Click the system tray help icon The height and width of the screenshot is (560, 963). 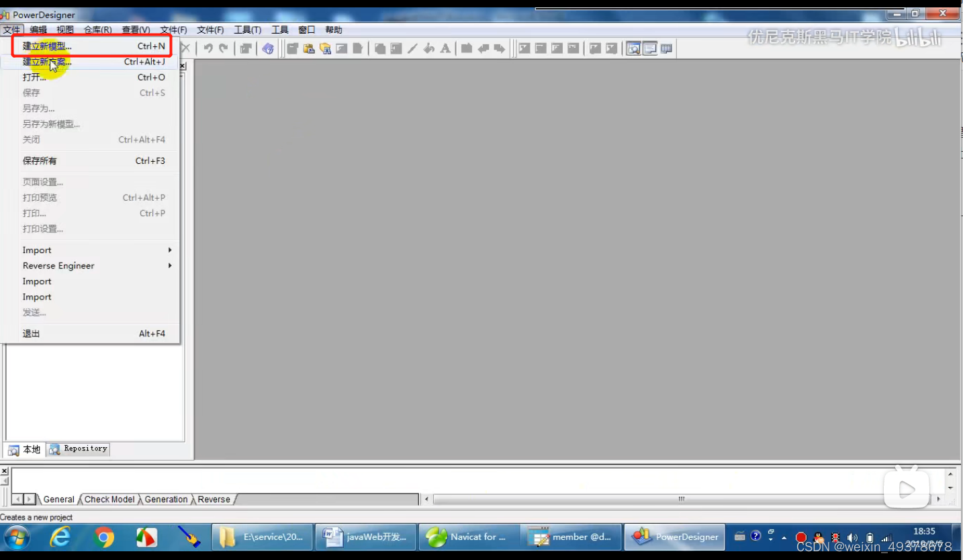click(x=756, y=536)
